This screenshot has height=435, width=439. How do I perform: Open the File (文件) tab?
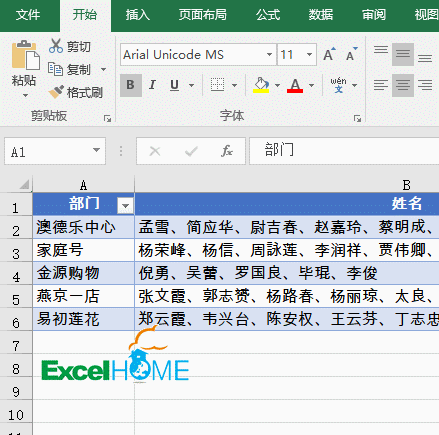tap(28, 15)
